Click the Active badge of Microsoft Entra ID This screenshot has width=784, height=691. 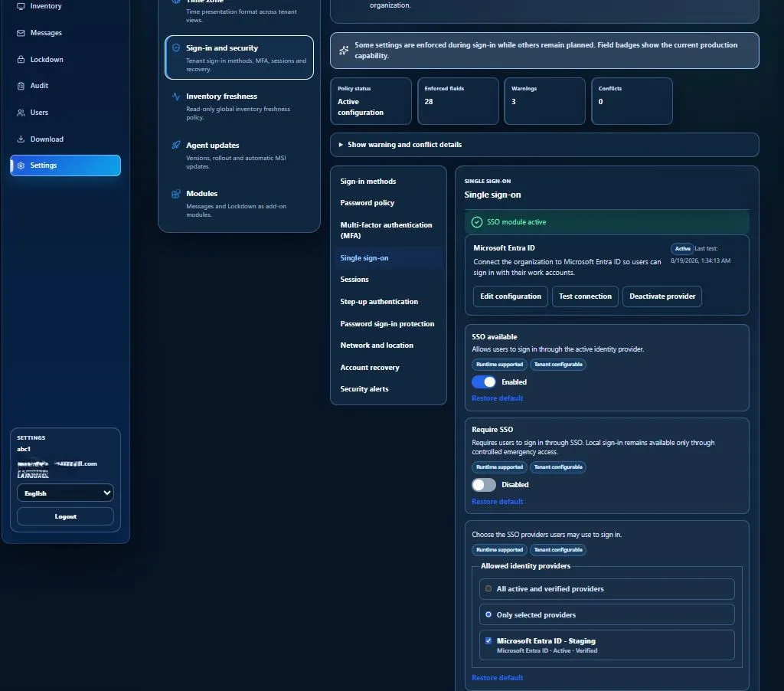tap(682, 249)
